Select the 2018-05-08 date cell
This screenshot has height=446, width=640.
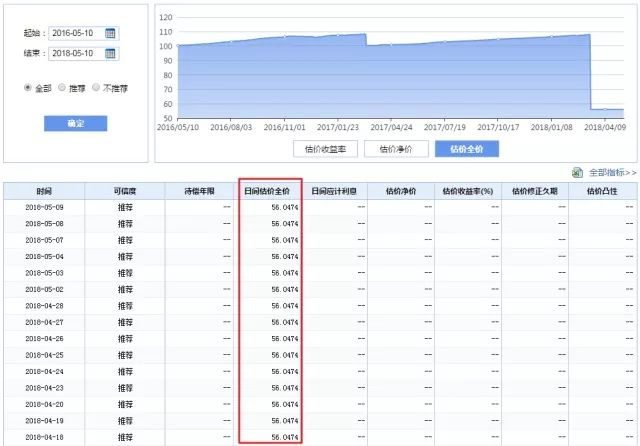[44, 224]
